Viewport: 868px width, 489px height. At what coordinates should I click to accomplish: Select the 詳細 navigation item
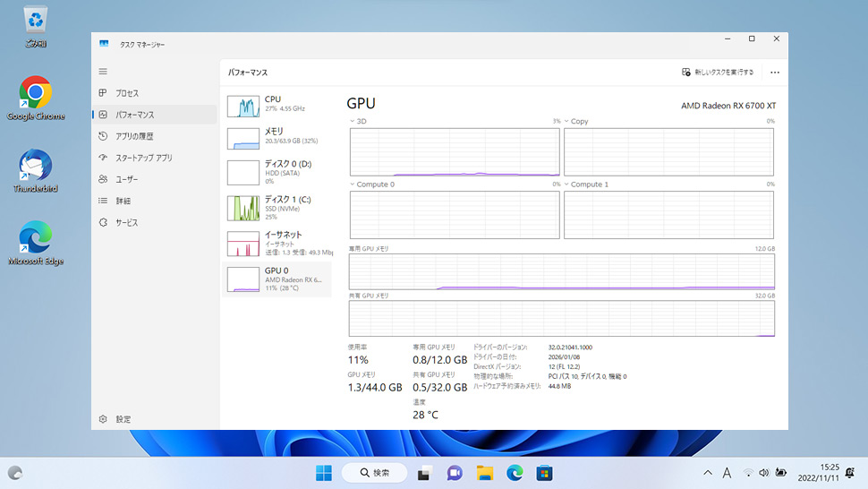(155, 201)
